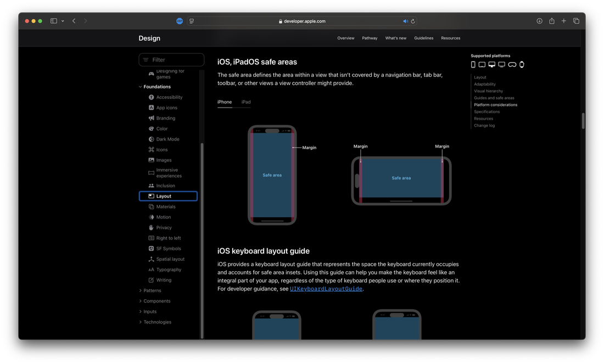Click the Images icon in sidebar
The image size is (604, 364).
pyautogui.click(x=152, y=160)
